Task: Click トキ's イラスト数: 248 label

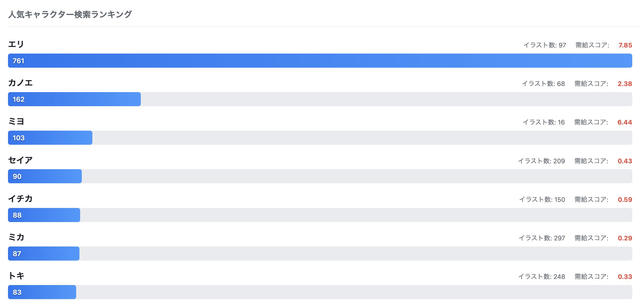Action: (542, 277)
